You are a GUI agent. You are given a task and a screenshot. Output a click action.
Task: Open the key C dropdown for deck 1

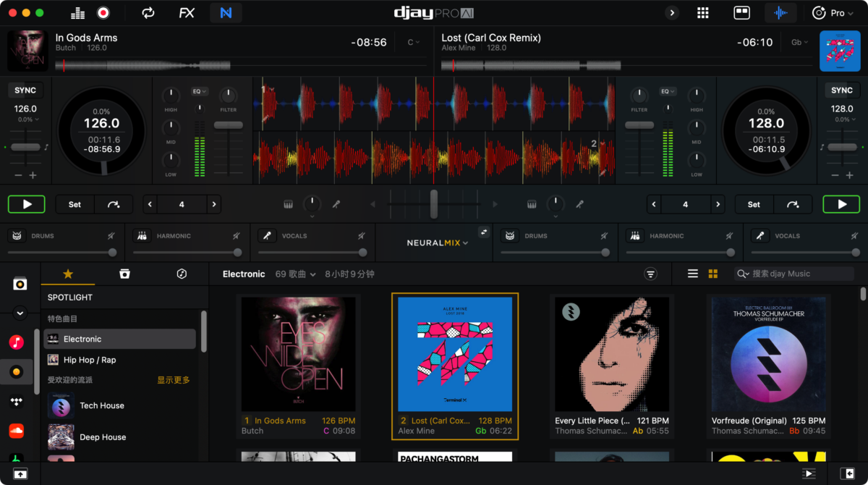coord(413,43)
